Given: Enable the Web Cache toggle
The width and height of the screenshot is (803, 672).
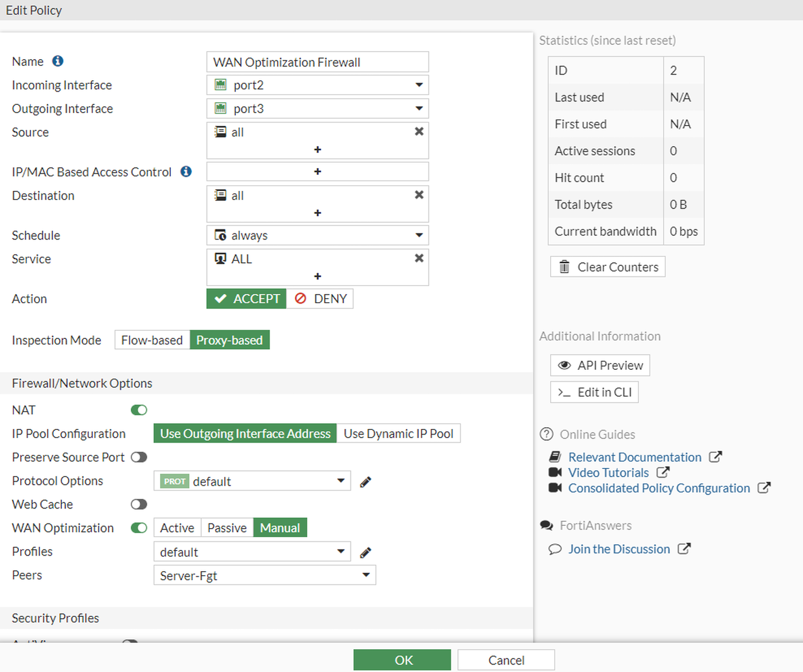Looking at the screenshot, I should [138, 504].
